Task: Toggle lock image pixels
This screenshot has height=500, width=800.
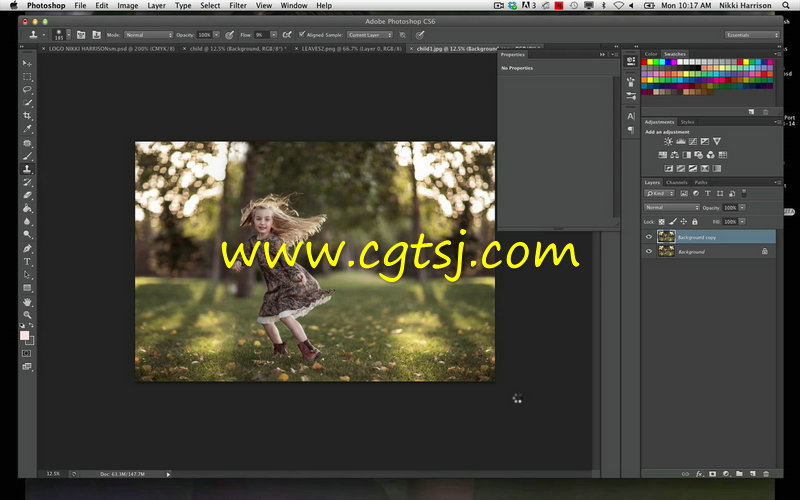Action: tap(673, 222)
